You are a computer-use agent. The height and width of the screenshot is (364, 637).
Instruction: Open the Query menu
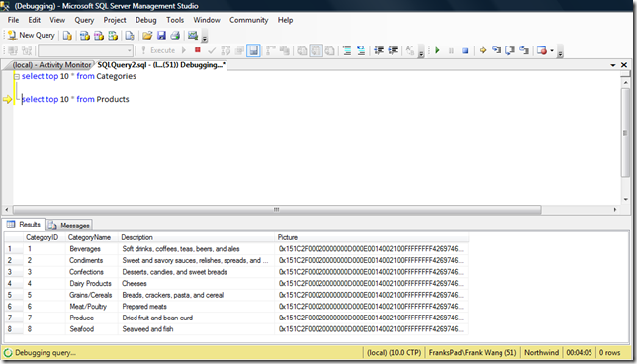pyautogui.click(x=84, y=20)
